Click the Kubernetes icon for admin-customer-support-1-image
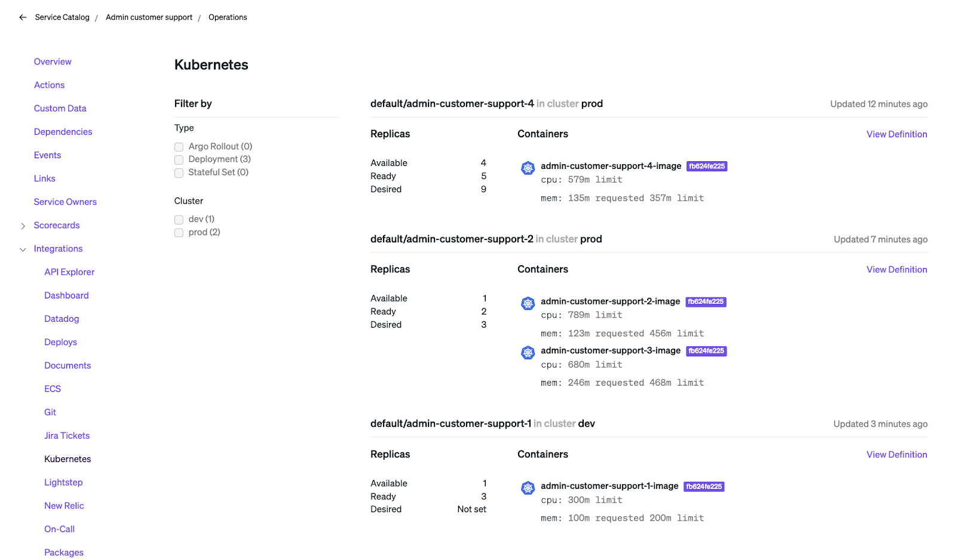This screenshot has height=560, width=956. pyautogui.click(x=528, y=488)
